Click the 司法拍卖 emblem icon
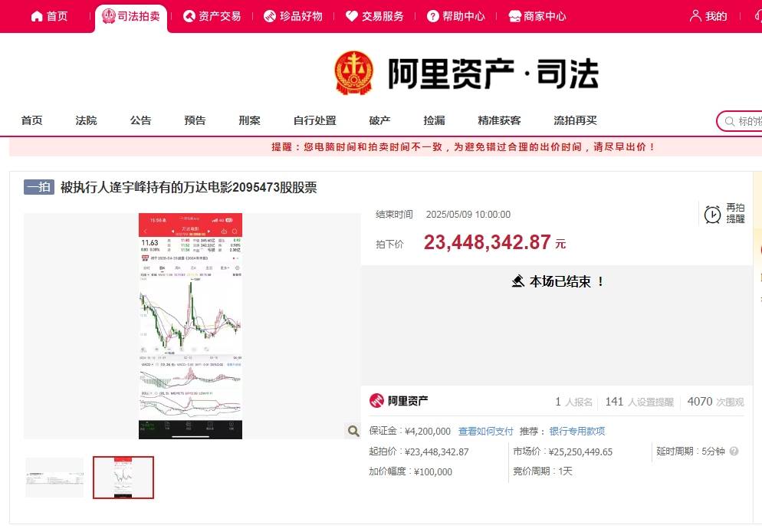This screenshot has height=532, width=762. point(108,16)
